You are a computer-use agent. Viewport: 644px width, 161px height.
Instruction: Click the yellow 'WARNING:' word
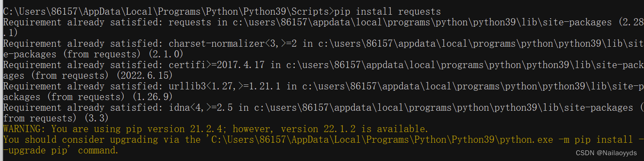click(24, 129)
